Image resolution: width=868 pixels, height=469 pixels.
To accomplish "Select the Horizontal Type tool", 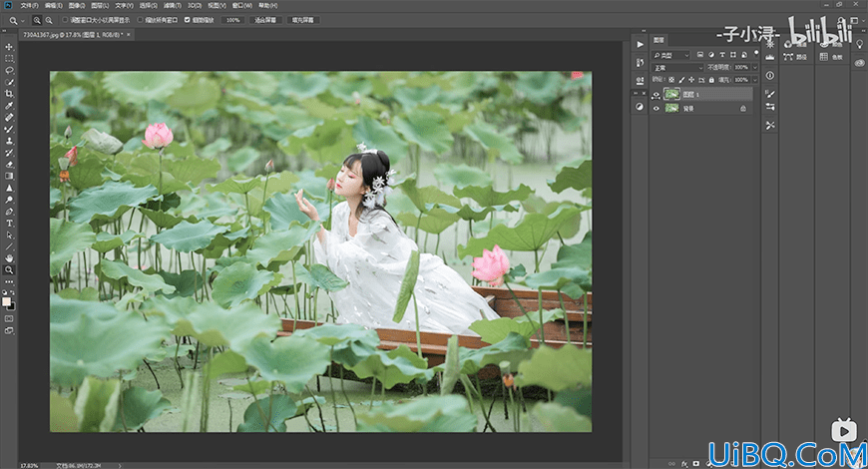I will (9, 224).
